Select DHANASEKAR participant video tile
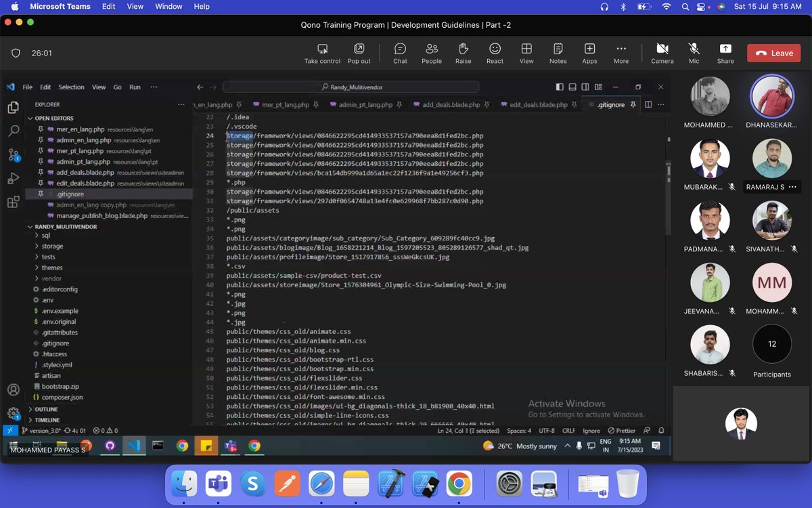The width and height of the screenshot is (812, 508). pos(772,102)
